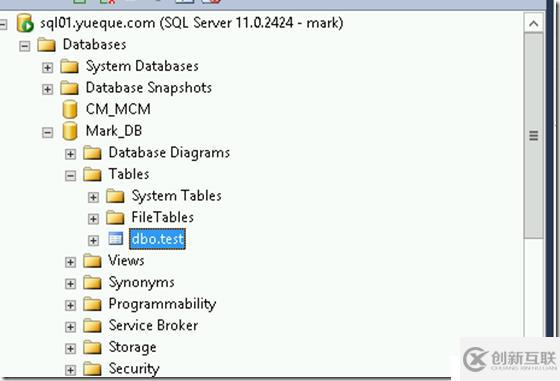Expand the Service Broker node
Screen dimensions: 560x381
pyautogui.click(x=70, y=327)
